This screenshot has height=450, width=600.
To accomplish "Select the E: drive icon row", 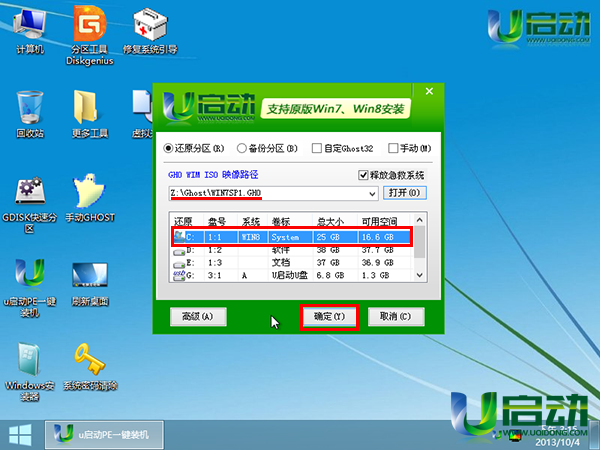I will pyautogui.click(x=292, y=263).
